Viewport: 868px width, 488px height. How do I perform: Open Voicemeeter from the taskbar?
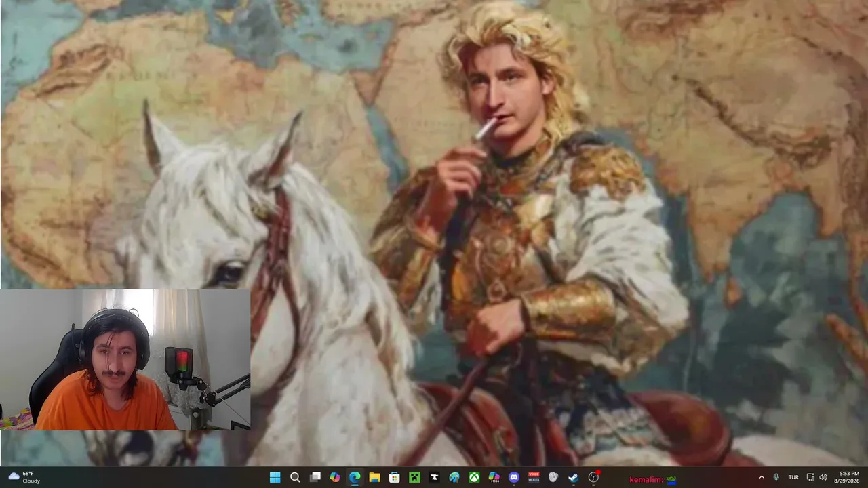click(x=534, y=477)
